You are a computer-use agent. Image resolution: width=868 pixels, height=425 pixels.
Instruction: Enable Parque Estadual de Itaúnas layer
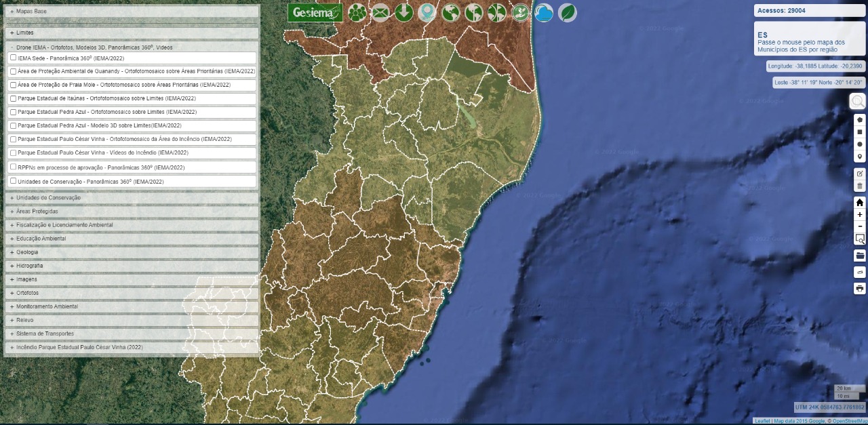(x=14, y=98)
